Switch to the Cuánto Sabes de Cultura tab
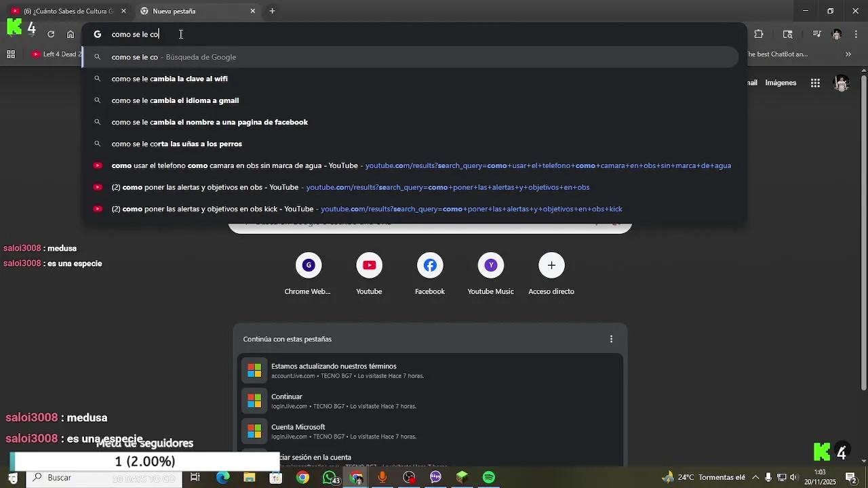 (68, 11)
